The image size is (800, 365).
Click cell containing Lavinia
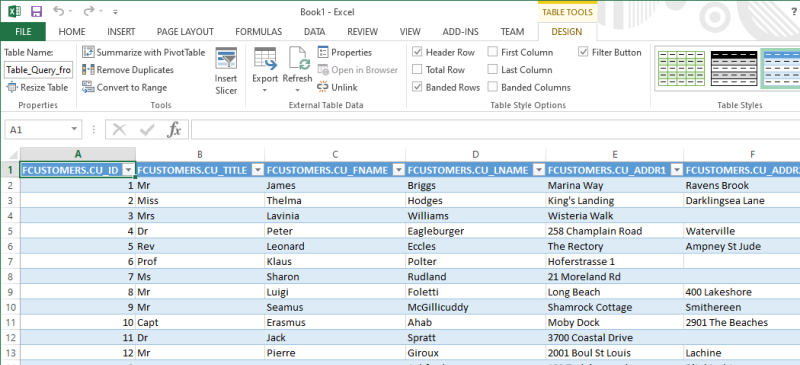pos(335,216)
